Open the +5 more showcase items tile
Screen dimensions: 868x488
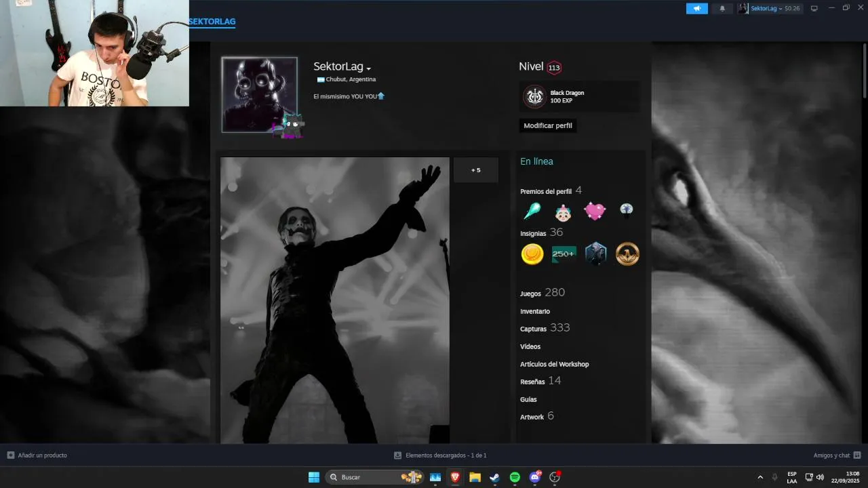(x=475, y=170)
